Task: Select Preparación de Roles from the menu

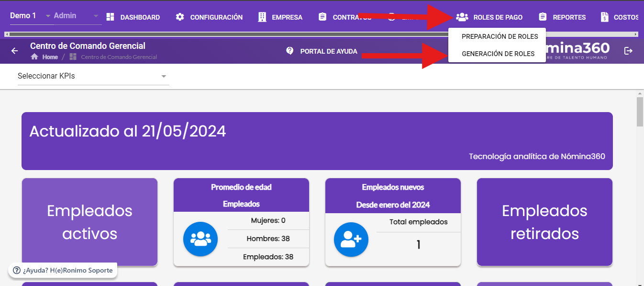Action: (x=497, y=36)
